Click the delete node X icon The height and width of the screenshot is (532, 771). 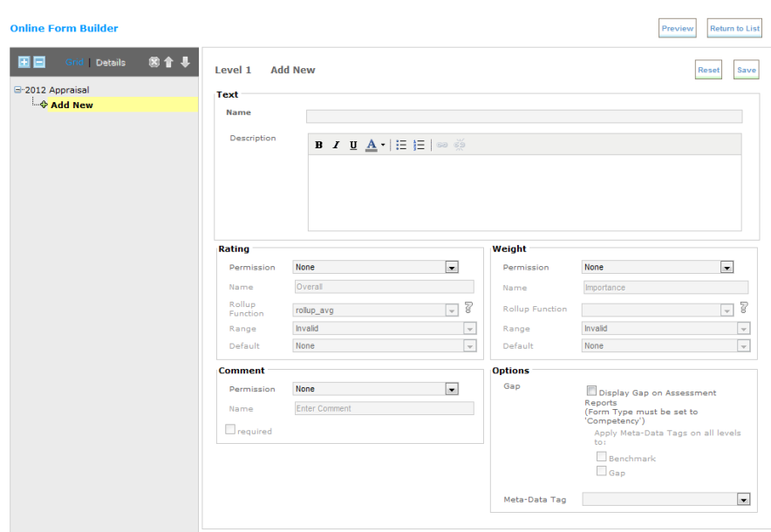click(x=154, y=62)
